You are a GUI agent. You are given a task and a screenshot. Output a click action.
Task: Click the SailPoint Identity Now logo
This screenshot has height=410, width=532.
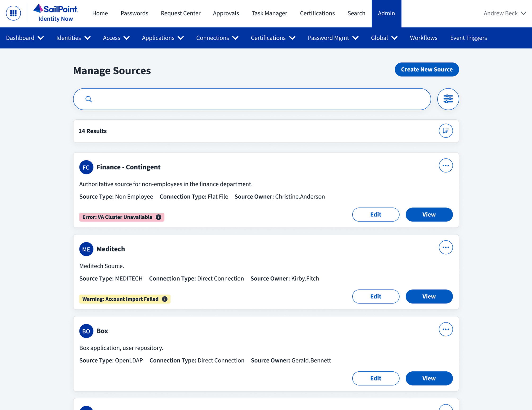[x=56, y=13]
